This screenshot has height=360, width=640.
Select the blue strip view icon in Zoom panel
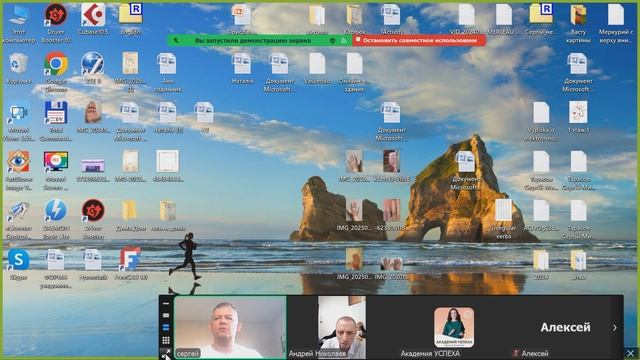(166, 327)
